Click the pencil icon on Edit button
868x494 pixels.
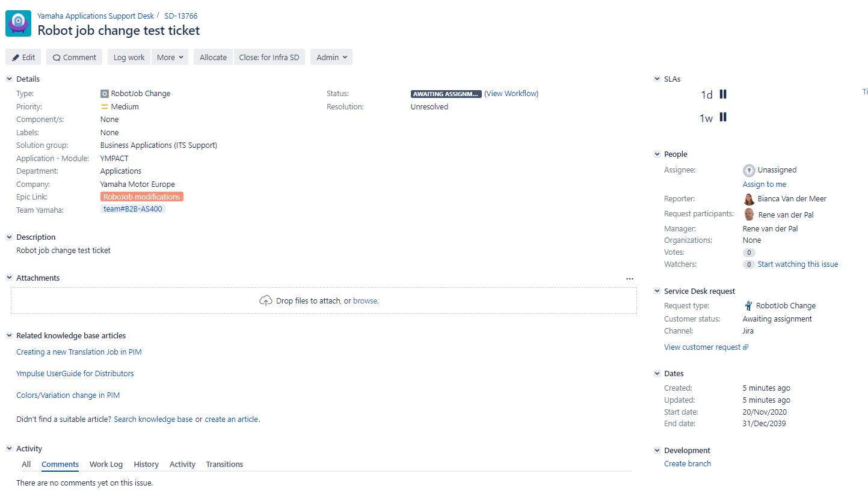(16, 58)
